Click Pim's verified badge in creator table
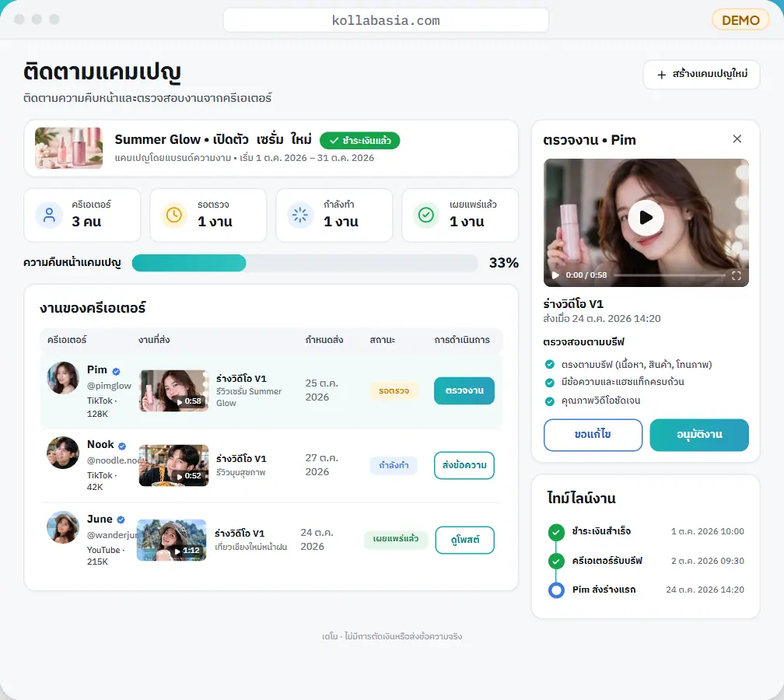 pyautogui.click(x=116, y=371)
